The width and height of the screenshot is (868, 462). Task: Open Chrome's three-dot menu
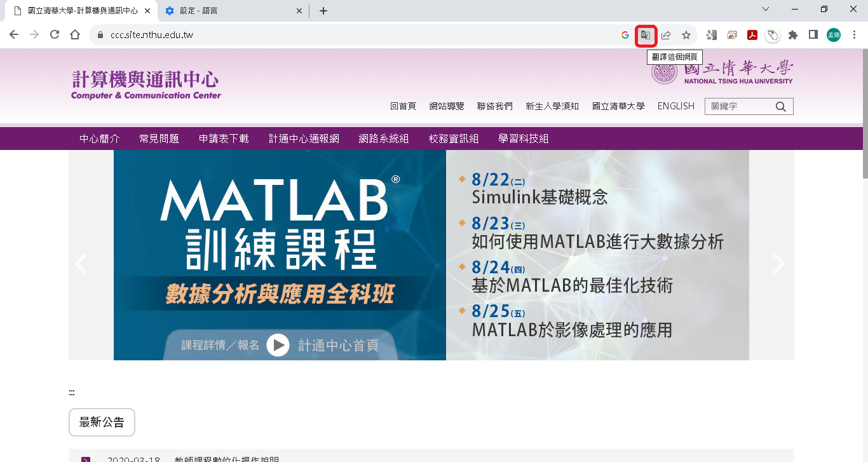(x=853, y=35)
